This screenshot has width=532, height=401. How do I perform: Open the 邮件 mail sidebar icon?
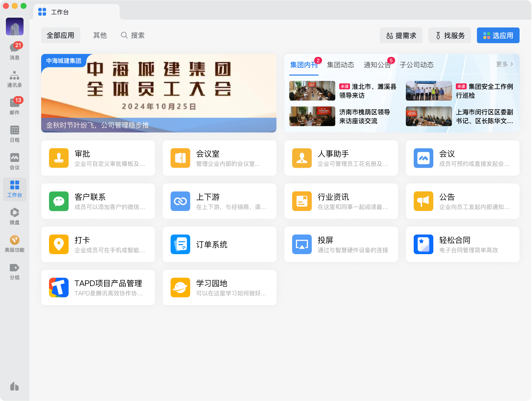click(x=15, y=106)
